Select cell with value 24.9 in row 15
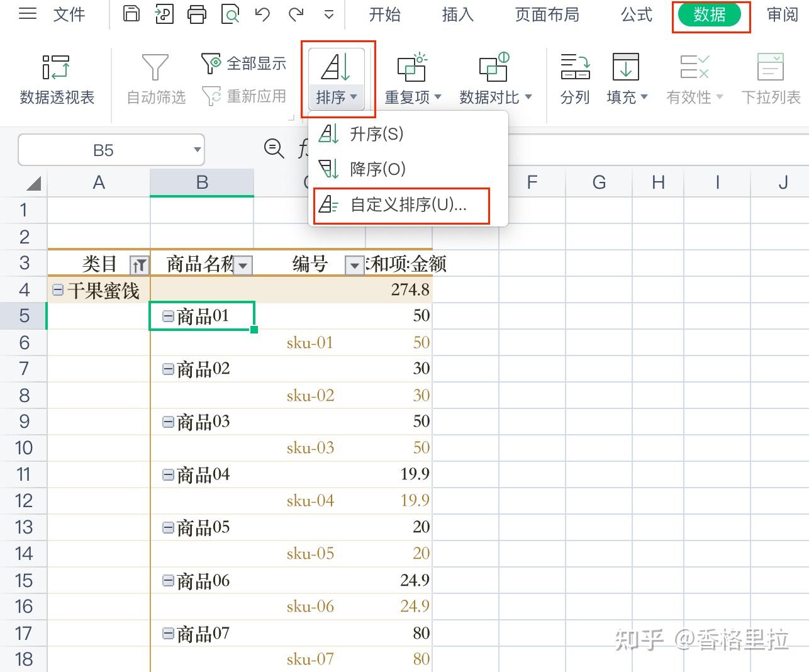Viewport: 809px width, 672px height. [x=399, y=580]
